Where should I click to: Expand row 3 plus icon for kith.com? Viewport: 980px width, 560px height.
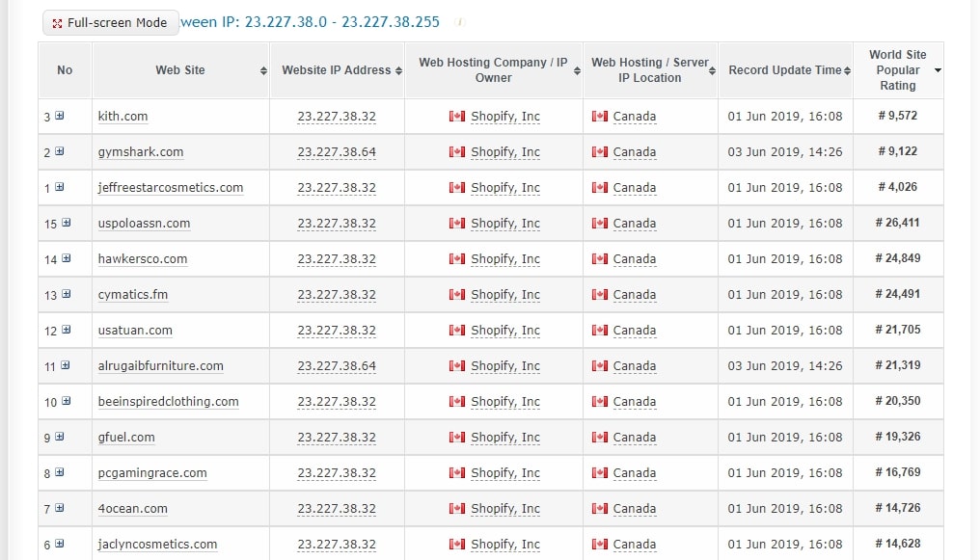coord(60,116)
